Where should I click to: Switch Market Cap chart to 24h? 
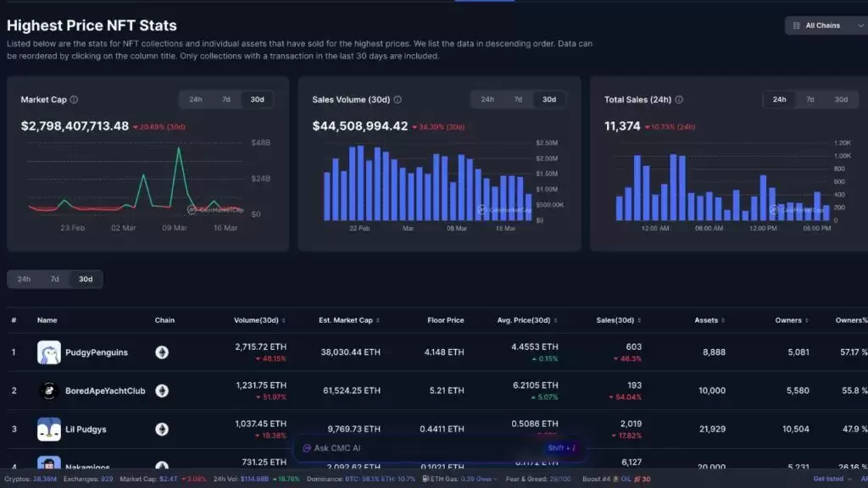(x=196, y=100)
